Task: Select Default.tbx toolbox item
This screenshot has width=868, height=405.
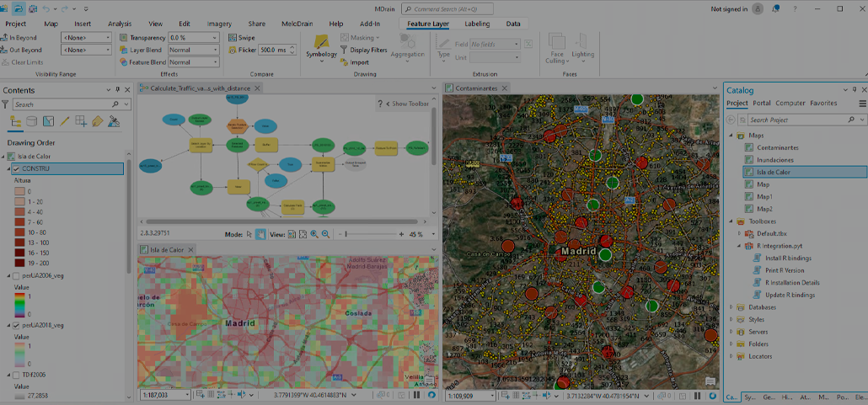Action: (772, 233)
